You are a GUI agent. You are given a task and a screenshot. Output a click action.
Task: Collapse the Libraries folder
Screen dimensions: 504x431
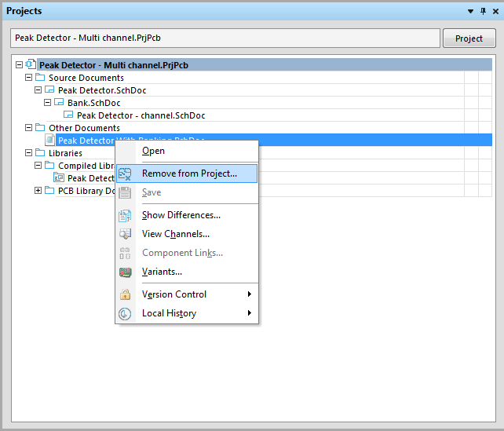[29, 153]
